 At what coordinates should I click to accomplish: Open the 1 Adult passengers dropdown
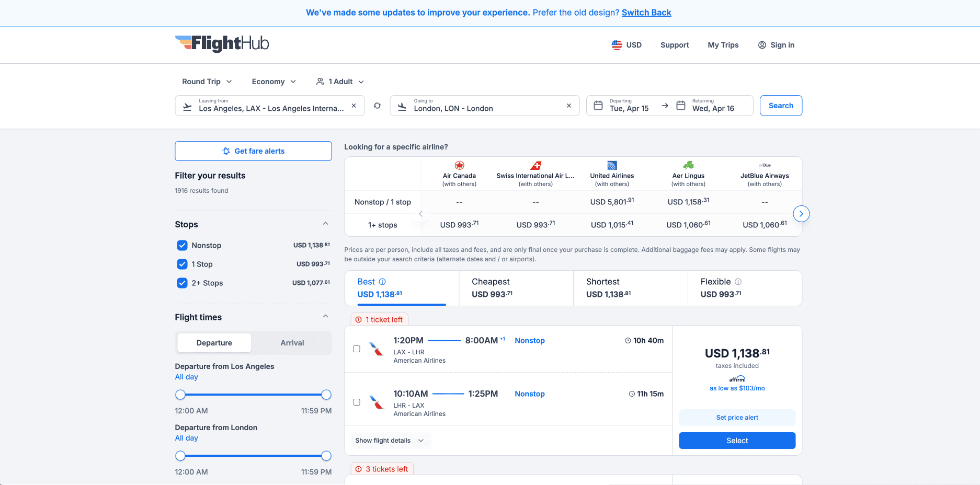340,82
